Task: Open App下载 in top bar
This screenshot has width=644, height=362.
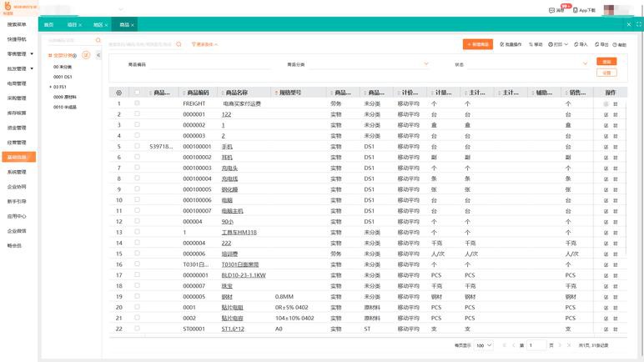Action: click(584, 10)
